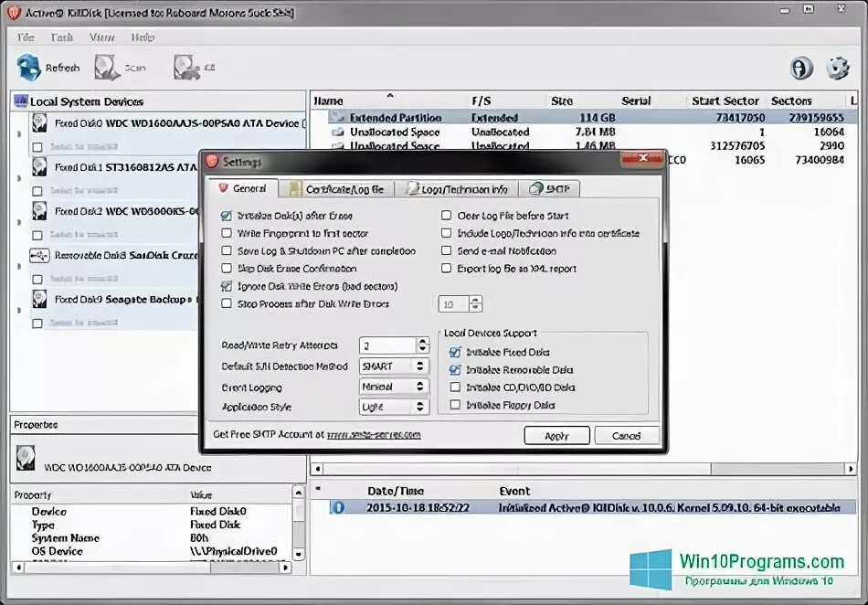Enable Export log file as XML report
868x605 pixels.
(446, 269)
